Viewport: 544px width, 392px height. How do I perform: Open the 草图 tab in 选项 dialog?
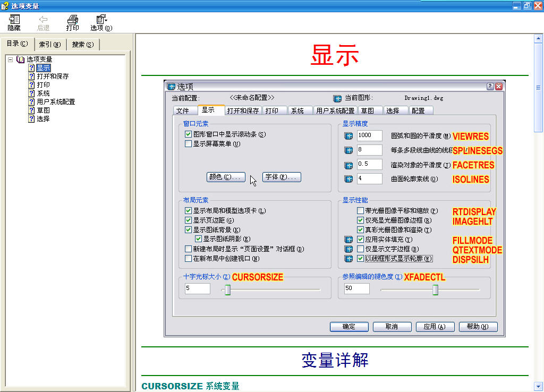tap(370, 110)
